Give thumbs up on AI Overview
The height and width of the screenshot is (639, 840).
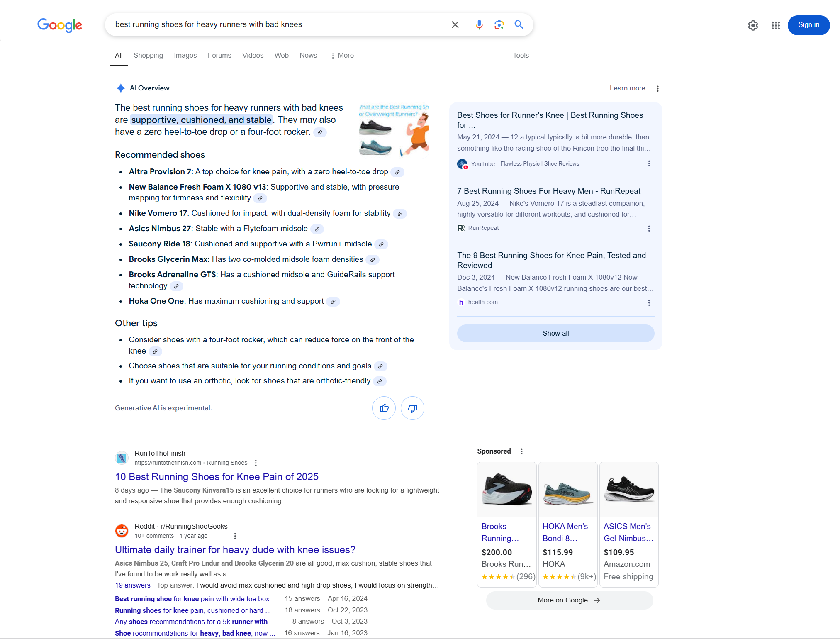coord(384,408)
